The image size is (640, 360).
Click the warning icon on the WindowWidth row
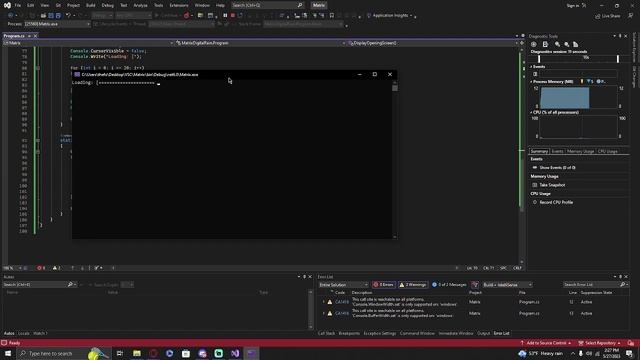[x=330, y=302]
